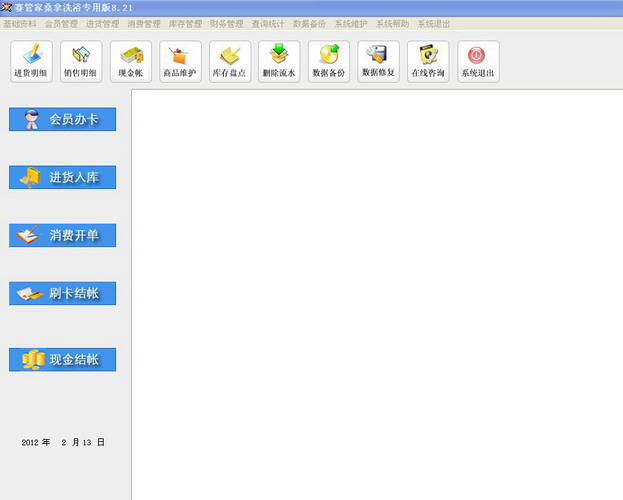Open the 财务管理 menu
623x500 pixels.
click(x=226, y=24)
